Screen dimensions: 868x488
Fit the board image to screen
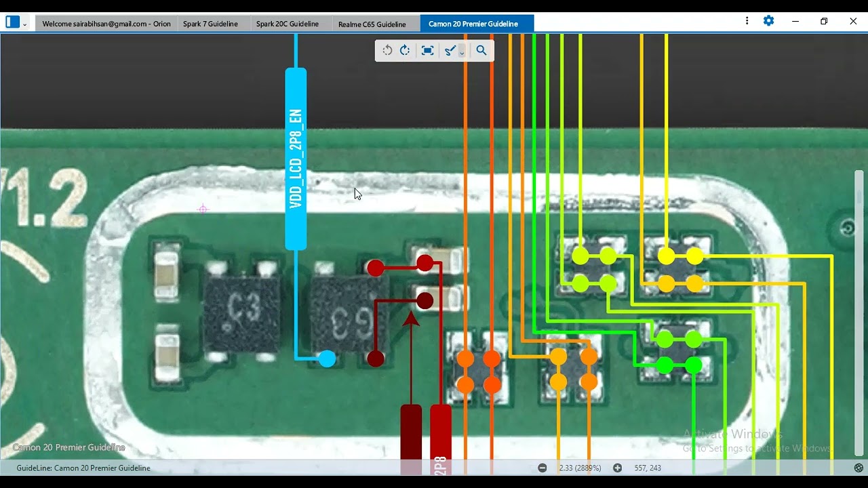(427, 50)
